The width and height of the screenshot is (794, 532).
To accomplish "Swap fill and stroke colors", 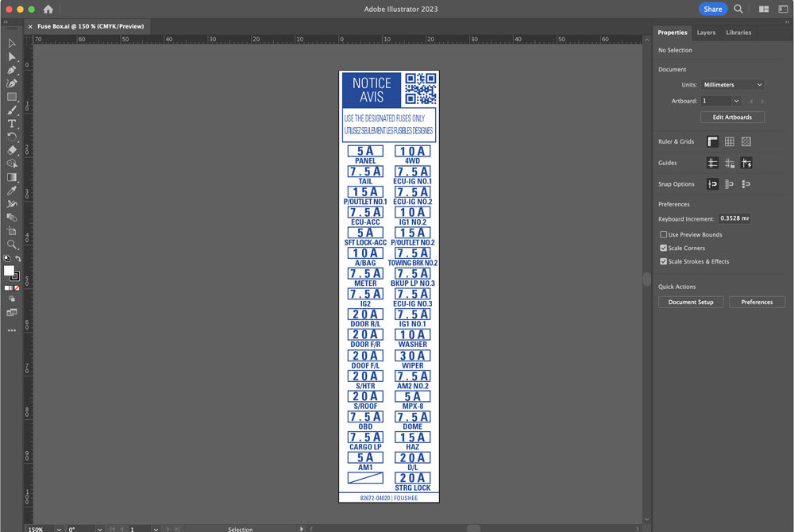I will [17, 259].
